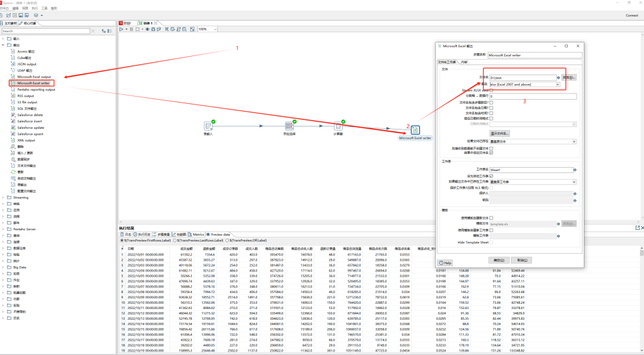The height and width of the screenshot is (355, 644).
Task: Toggle 文件名包含日期 checkbox
Action: [x=491, y=107]
